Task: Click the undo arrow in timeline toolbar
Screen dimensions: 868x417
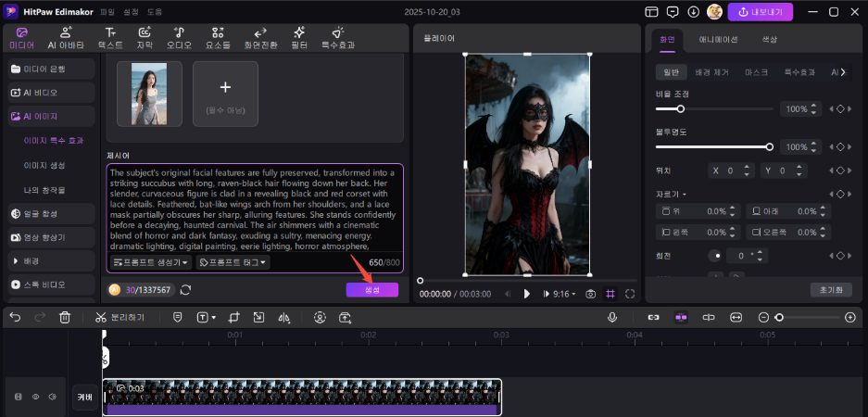Action: click(x=15, y=317)
